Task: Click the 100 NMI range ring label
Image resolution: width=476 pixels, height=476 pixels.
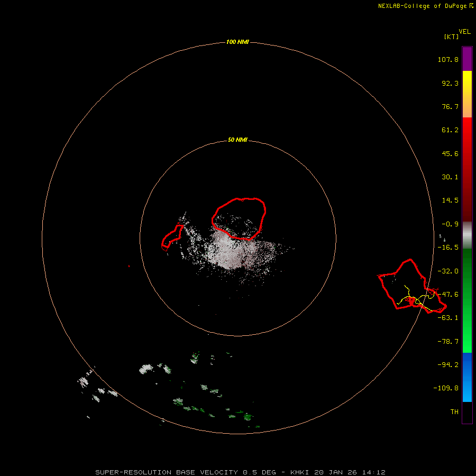Action: point(237,42)
